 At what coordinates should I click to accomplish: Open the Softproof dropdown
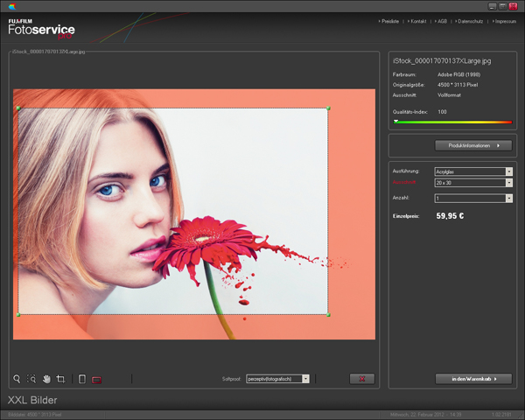(278, 379)
